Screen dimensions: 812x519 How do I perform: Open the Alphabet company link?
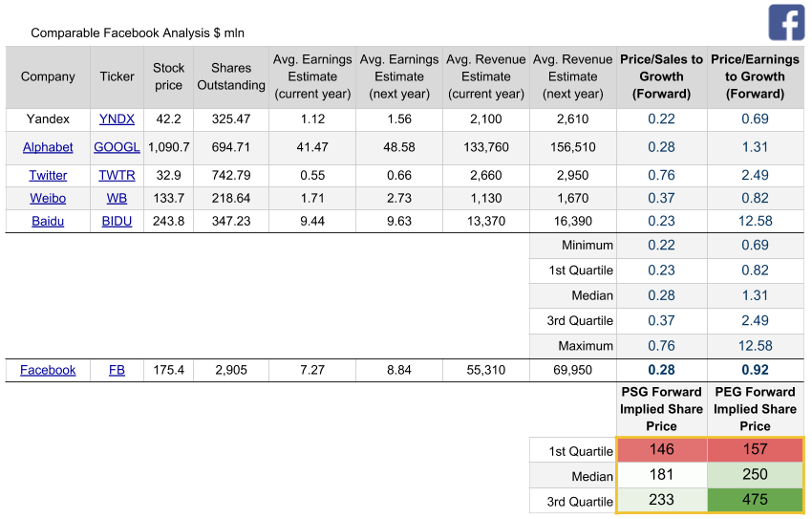[x=48, y=147]
